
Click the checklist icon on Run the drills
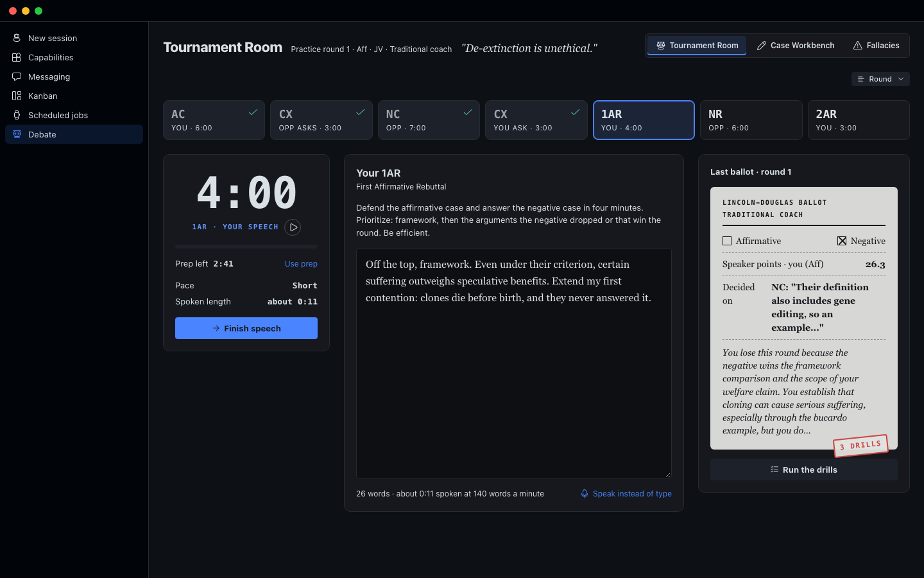[774, 469]
